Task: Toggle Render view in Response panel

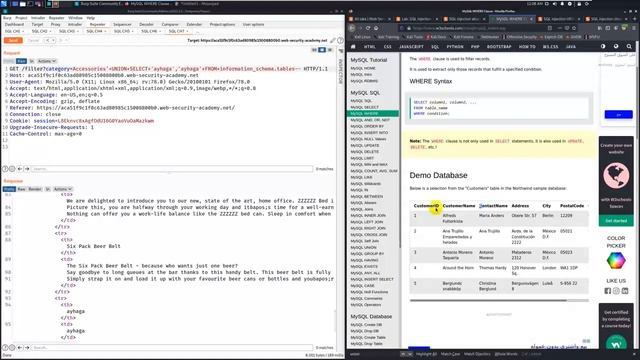Action: point(35,189)
